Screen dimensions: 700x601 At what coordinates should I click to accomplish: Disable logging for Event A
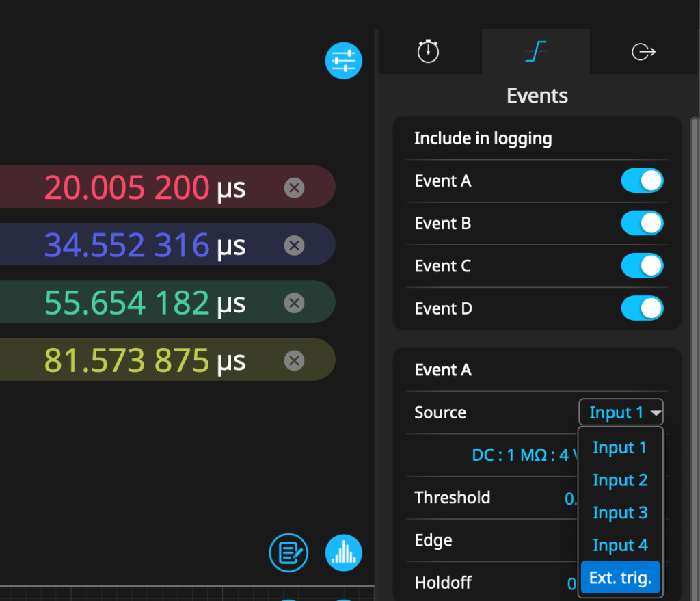point(641,181)
